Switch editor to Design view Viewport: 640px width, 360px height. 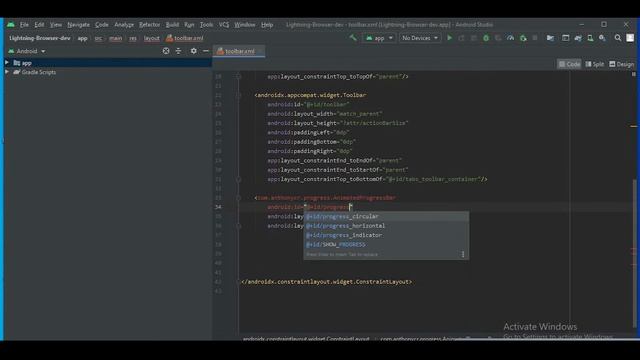click(621, 64)
